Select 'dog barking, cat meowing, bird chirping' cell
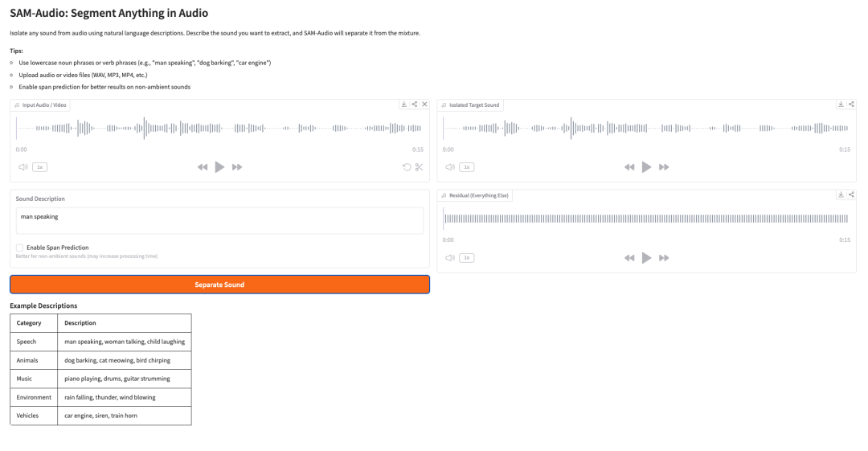The height and width of the screenshot is (451, 868). click(x=125, y=360)
